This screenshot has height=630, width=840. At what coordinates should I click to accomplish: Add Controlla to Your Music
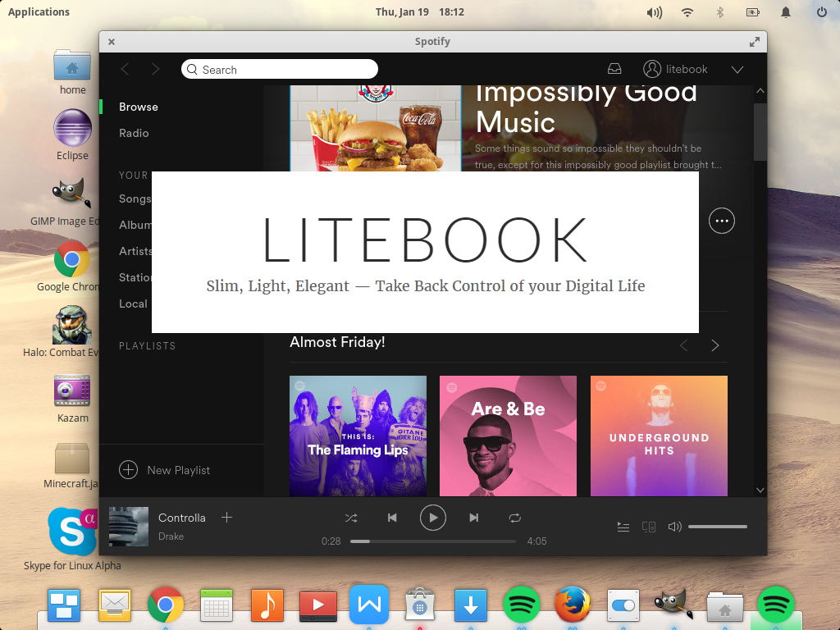point(226,518)
